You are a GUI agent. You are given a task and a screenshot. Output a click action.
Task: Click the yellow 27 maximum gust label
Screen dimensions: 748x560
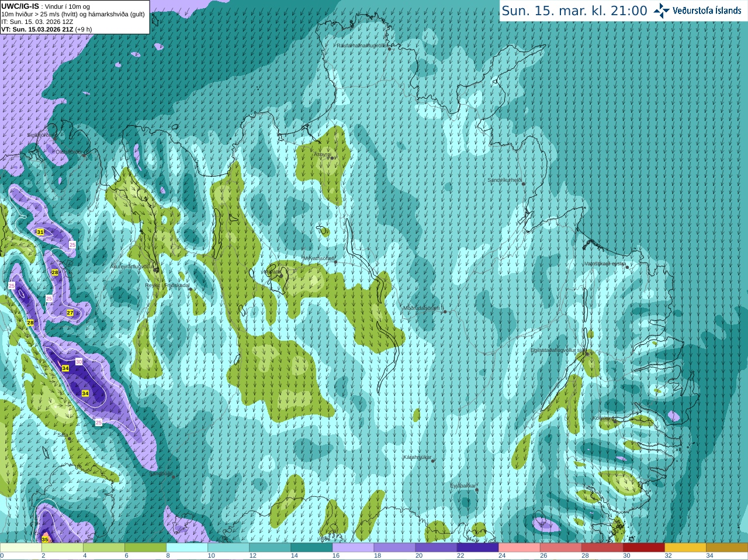[x=70, y=313]
